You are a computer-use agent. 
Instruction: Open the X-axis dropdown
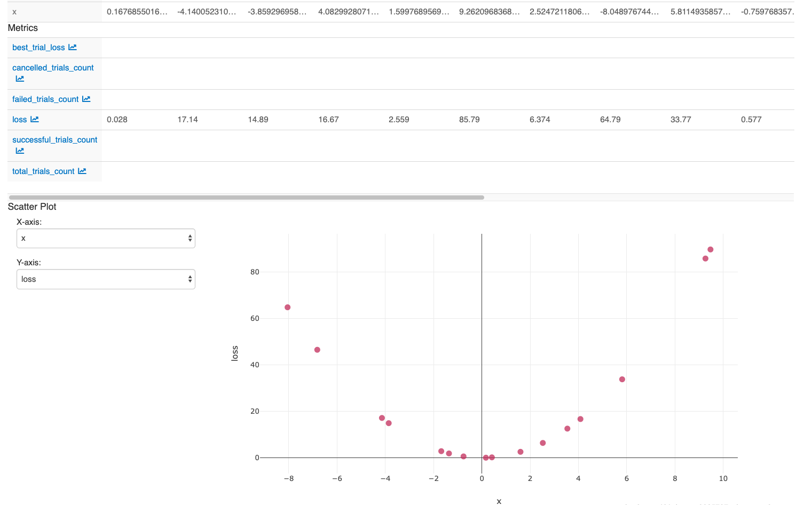click(106, 238)
